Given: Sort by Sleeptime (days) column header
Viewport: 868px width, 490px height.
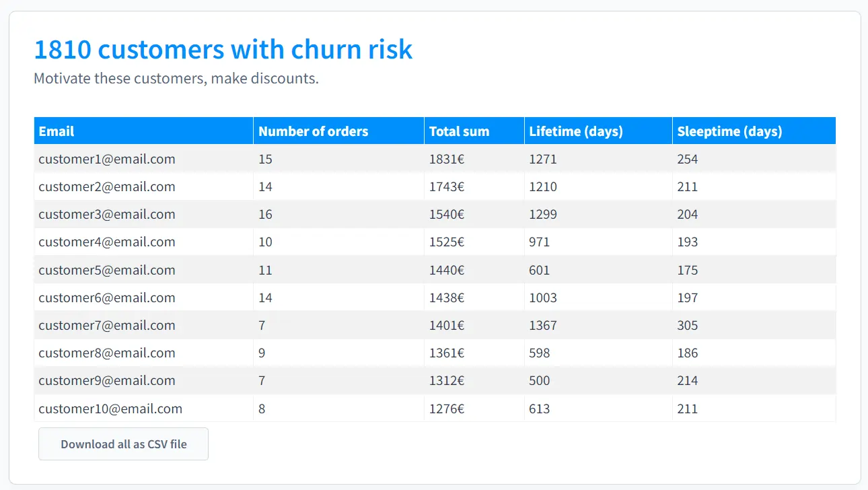Looking at the screenshot, I should pos(754,131).
